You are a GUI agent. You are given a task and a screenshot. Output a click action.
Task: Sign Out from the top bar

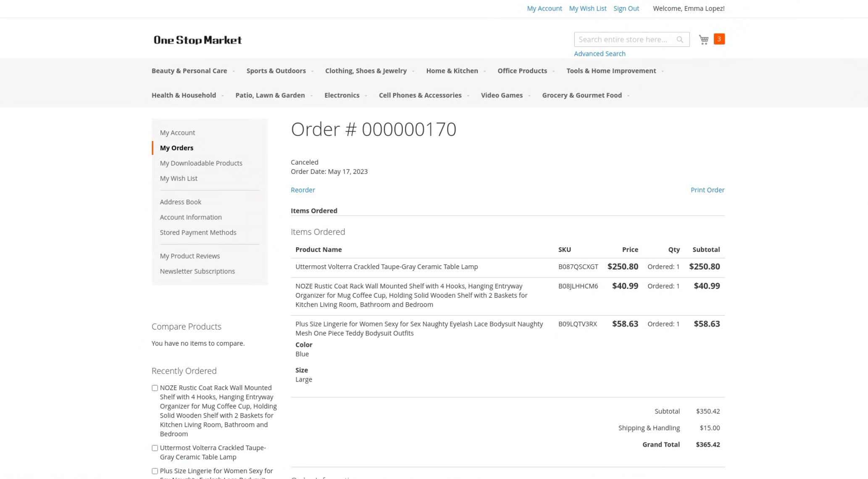tap(626, 8)
